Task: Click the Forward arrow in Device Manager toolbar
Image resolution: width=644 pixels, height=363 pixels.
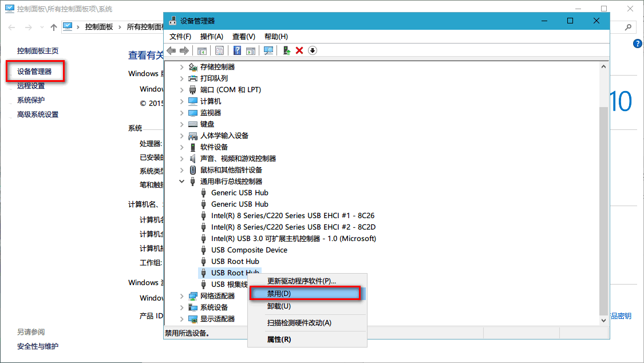Action: coord(184,50)
